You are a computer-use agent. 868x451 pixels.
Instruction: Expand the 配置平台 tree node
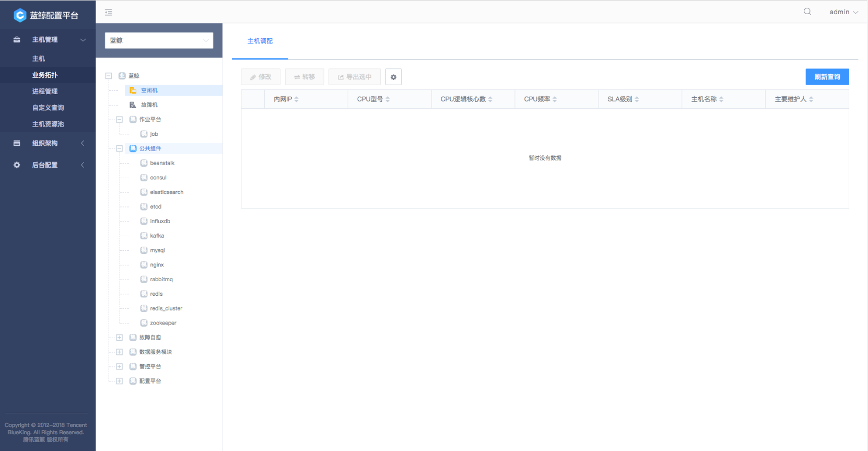click(119, 381)
